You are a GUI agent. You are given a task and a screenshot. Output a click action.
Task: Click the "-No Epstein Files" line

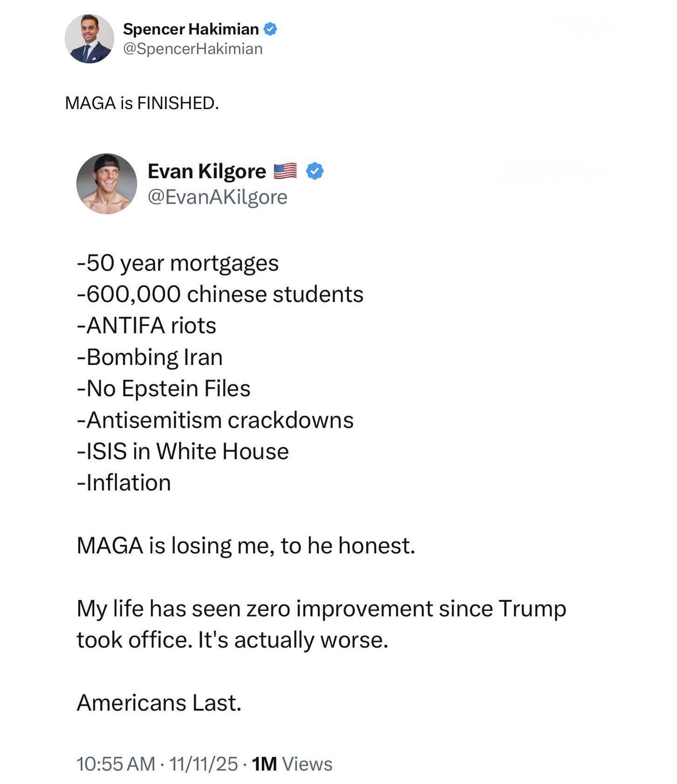pos(164,388)
